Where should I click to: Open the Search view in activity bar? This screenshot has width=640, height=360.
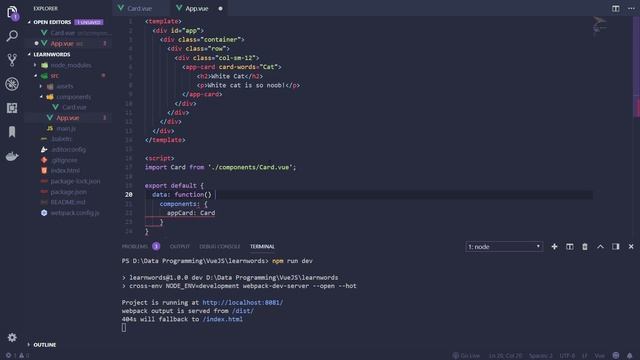coord(12,36)
